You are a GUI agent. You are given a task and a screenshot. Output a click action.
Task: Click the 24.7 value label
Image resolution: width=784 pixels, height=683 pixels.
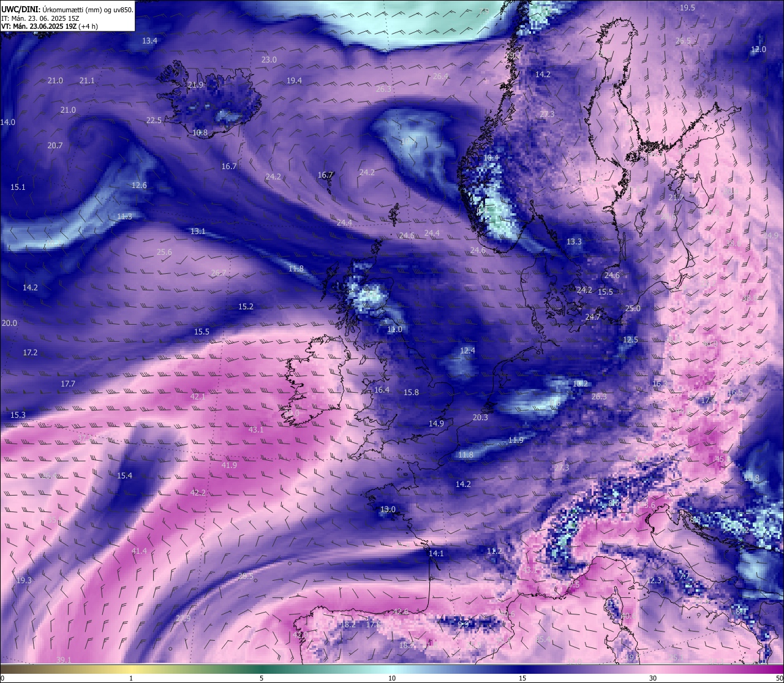(592, 317)
